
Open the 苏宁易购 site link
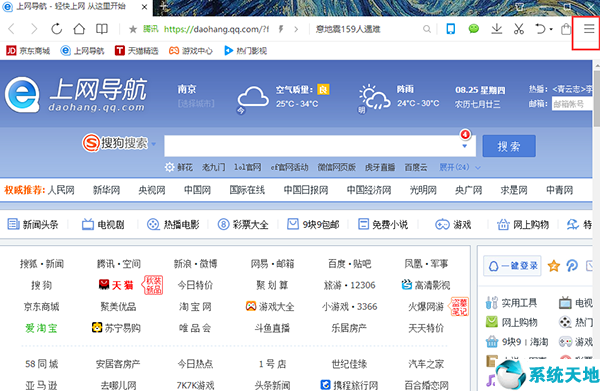116,328
